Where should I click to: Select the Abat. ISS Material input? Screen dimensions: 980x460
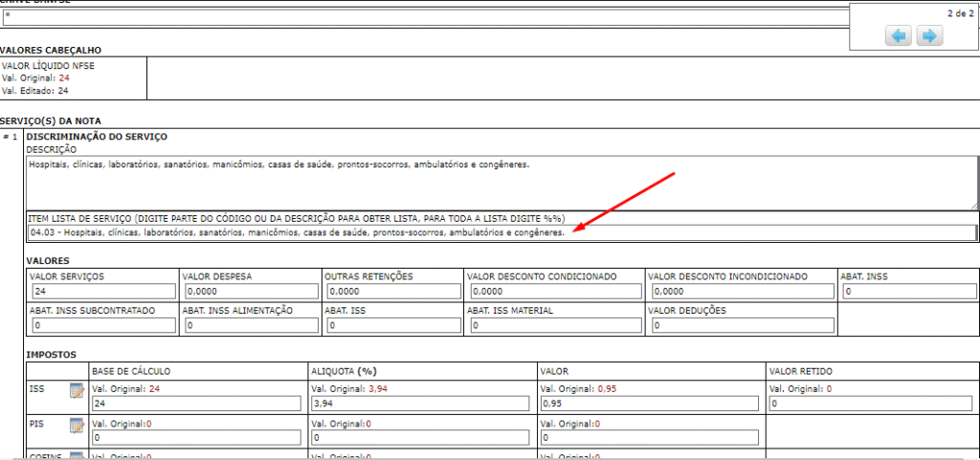tap(553, 325)
